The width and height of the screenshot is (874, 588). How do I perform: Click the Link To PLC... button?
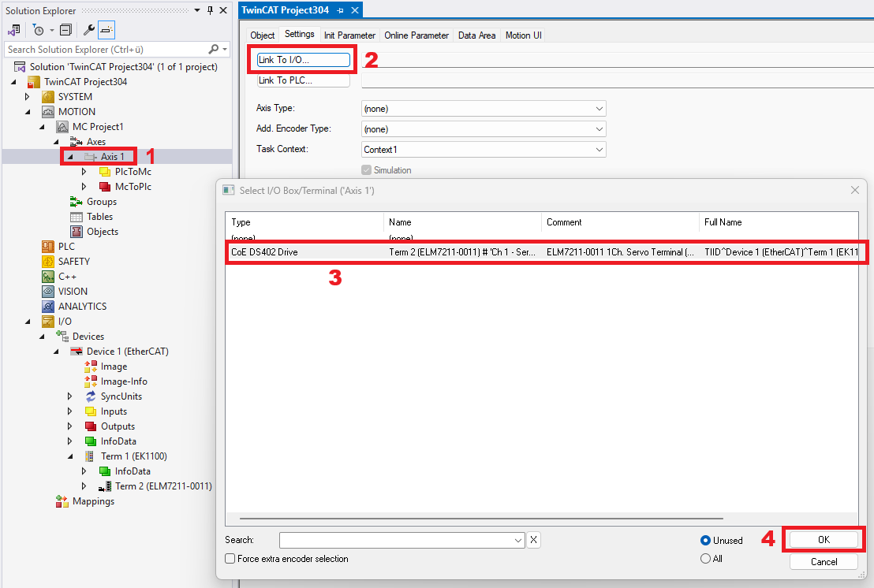click(x=304, y=80)
